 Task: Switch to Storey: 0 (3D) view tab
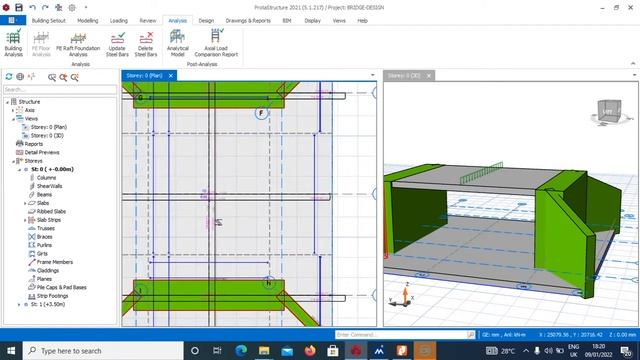pyautogui.click(x=404, y=76)
